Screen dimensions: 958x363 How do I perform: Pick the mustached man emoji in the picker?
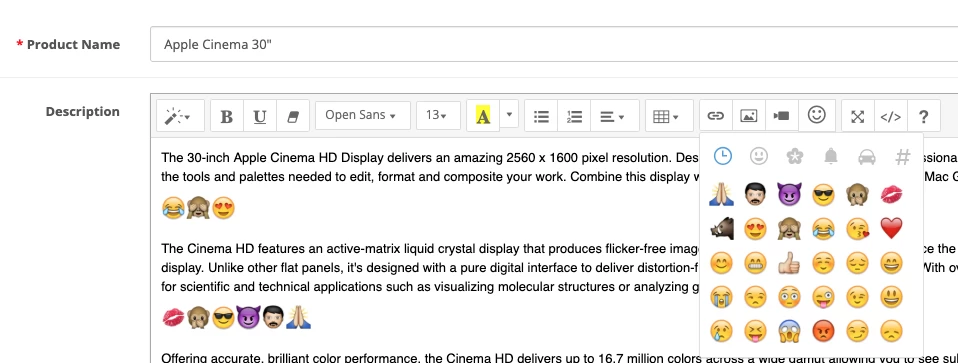[756, 194]
